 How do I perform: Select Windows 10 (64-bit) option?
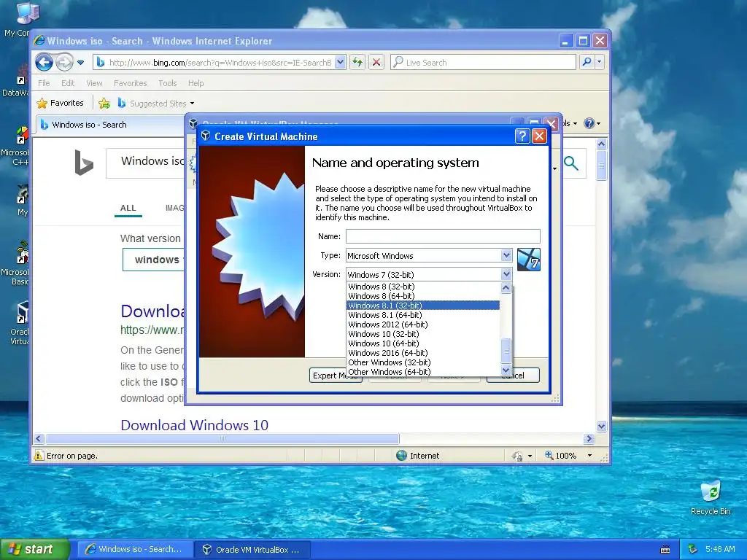(x=422, y=343)
